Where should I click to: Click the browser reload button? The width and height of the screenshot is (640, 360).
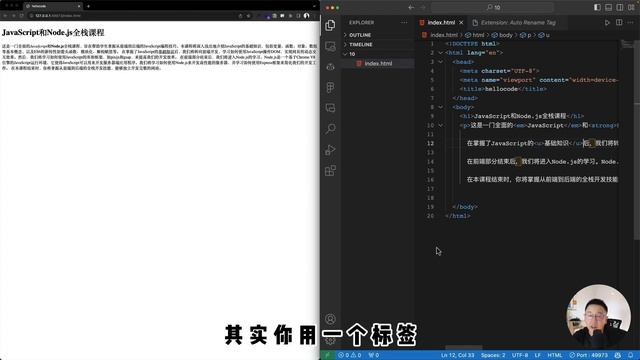(x=22, y=16)
